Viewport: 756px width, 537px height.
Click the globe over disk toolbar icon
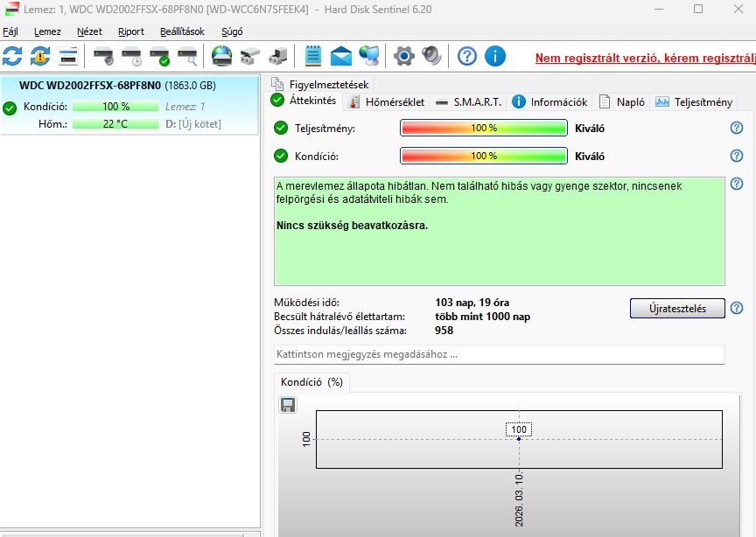pyautogui.click(x=221, y=56)
